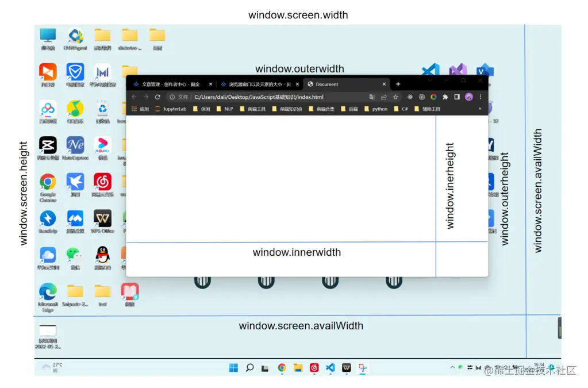The width and height of the screenshot is (588, 388).
Task: Click the translate icon in the address bar
Action: pyautogui.click(x=372, y=97)
